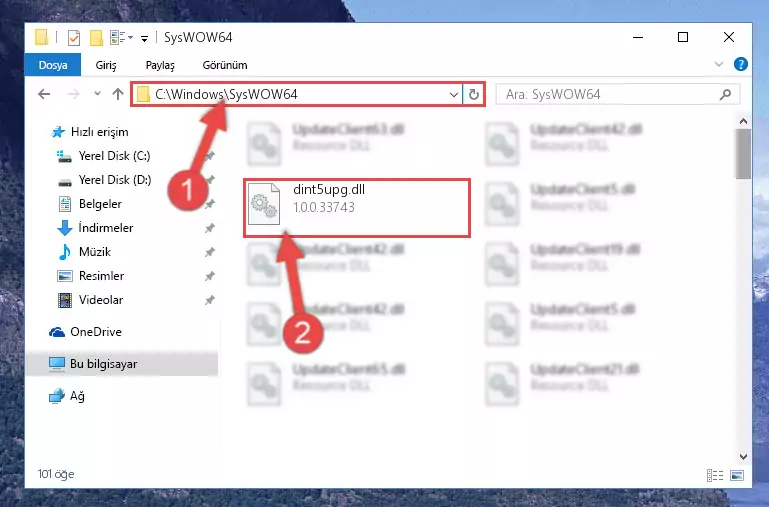Click the search magnifier icon

[725, 94]
